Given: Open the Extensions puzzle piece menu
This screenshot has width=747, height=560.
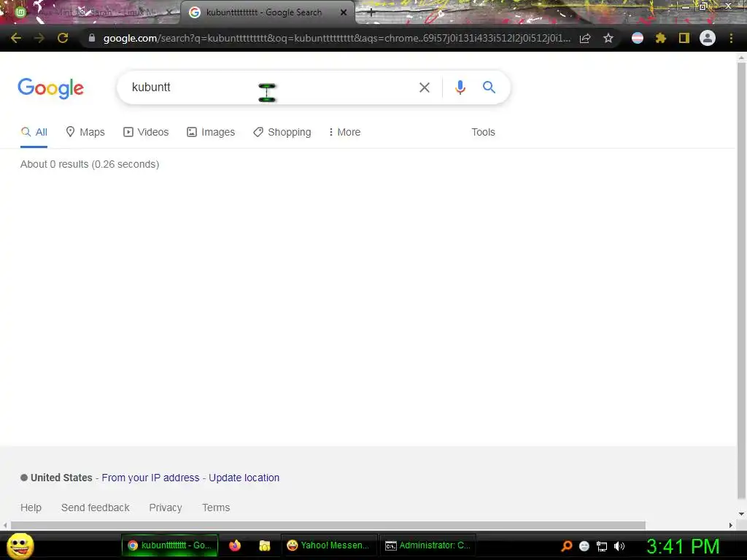Looking at the screenshot, I should 661,38.
